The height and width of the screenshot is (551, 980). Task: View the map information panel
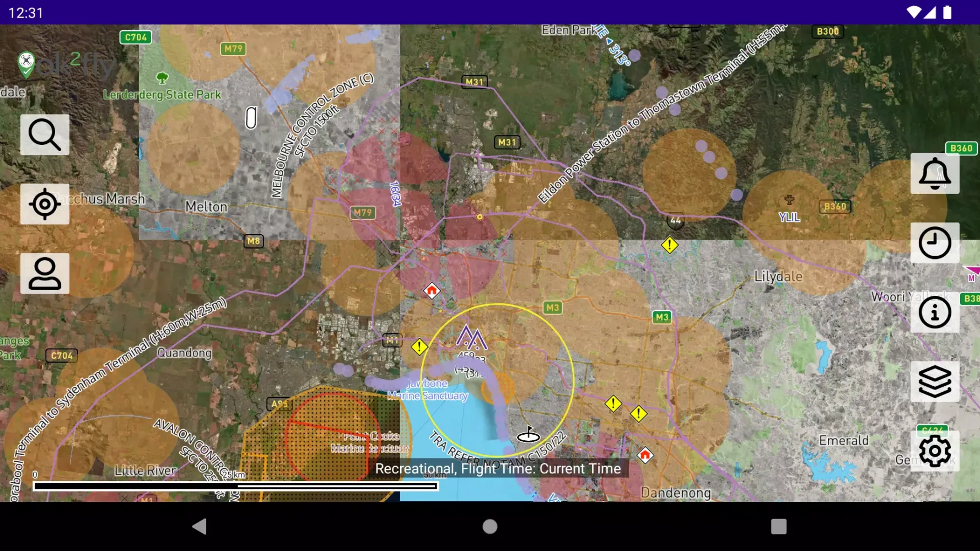click(x=935, y=312)
